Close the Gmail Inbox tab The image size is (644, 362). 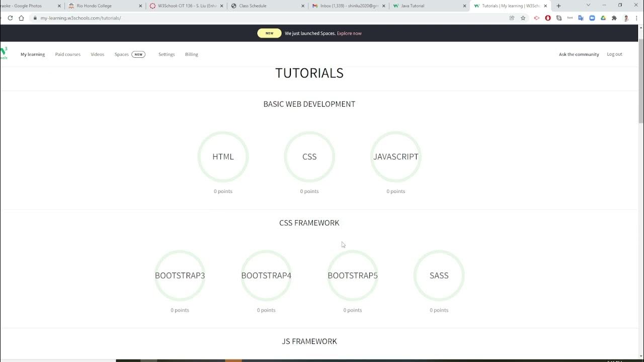click(384, 6)
